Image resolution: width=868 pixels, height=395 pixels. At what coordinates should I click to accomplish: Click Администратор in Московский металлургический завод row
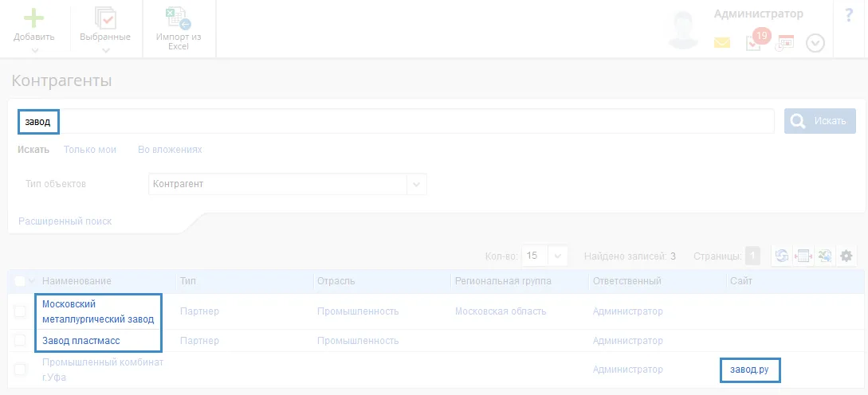pos(627,311)
